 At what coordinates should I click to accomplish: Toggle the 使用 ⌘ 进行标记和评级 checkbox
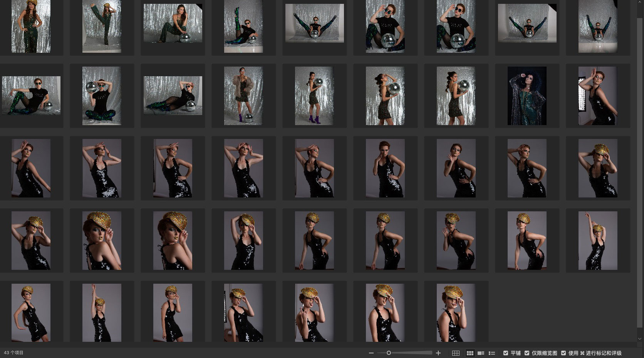tap(563, 353)
